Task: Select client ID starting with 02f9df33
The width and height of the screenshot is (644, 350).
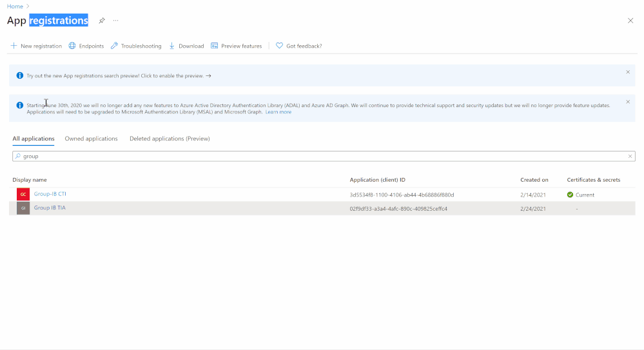Action: [398, 209]
